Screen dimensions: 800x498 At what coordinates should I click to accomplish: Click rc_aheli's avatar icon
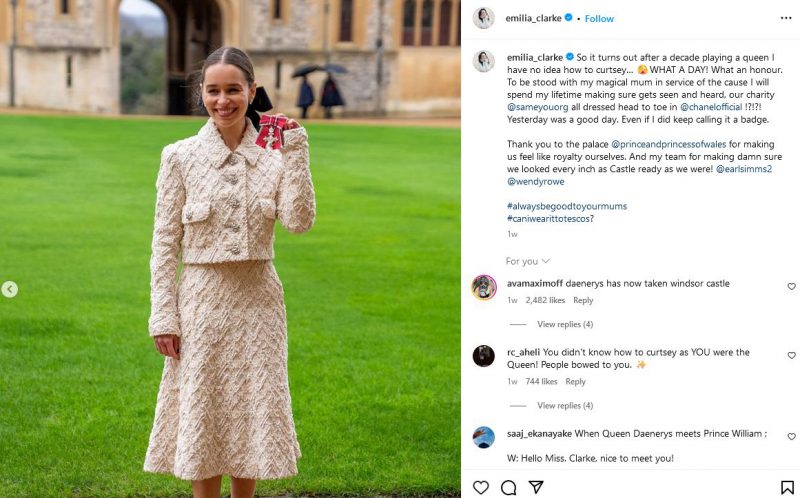[484, 356]
